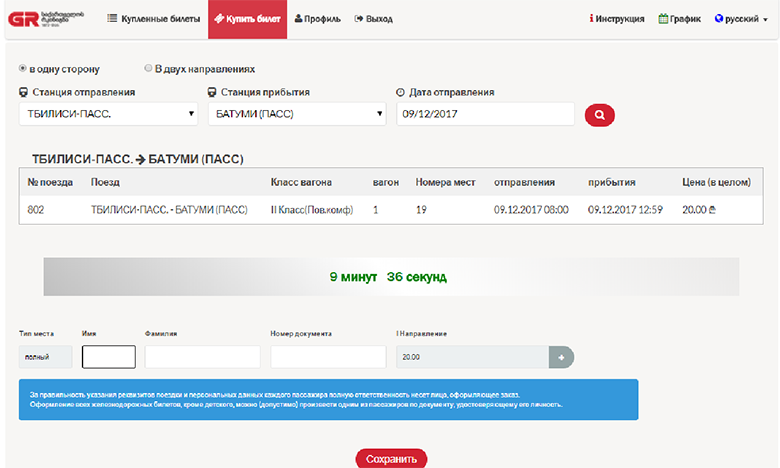Click the train icon above Станция прибытия
The height and width of the screenshot is (468, 780).
click(212, 92)
